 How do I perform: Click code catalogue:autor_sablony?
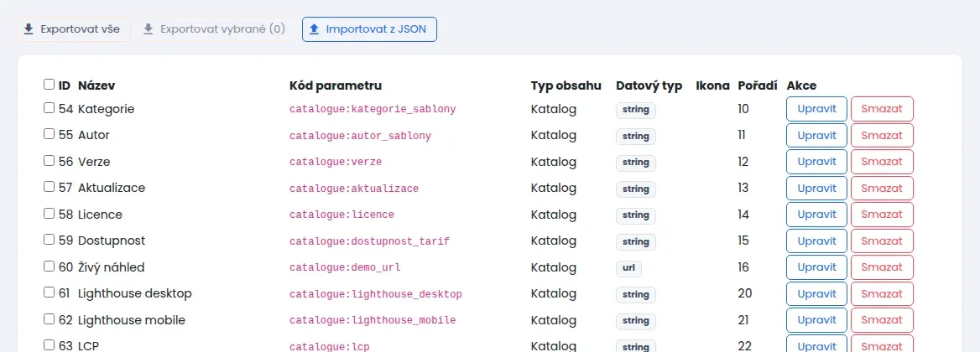360,136
